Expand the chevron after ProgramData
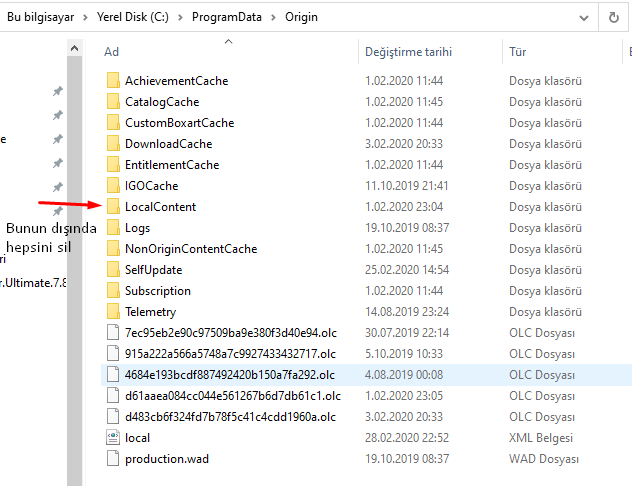This screenshot has height=486, width=632. pos(273,17)
